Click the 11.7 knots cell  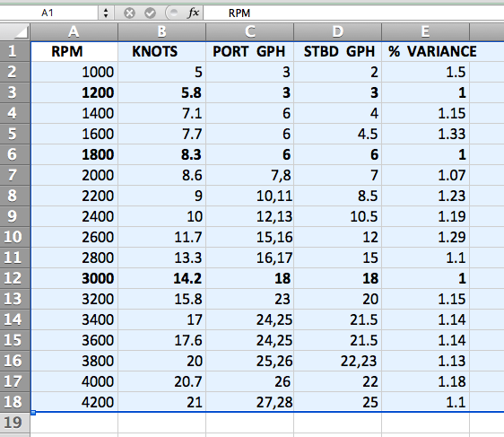point(161,237)
